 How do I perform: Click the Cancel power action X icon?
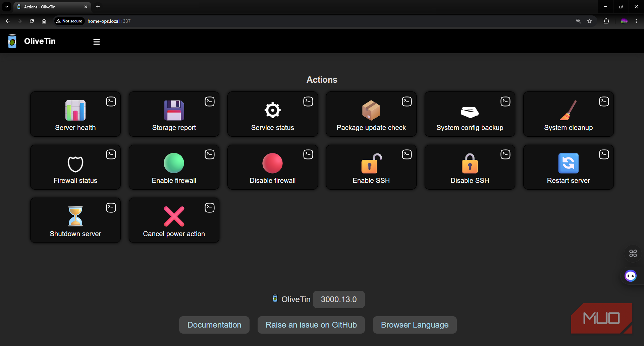click(x=174, y=216)
